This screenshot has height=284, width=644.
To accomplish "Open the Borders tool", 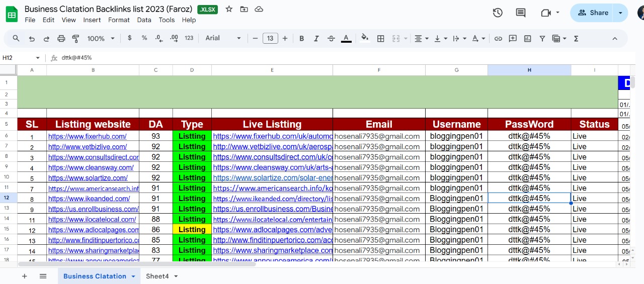I will (381, 39).
